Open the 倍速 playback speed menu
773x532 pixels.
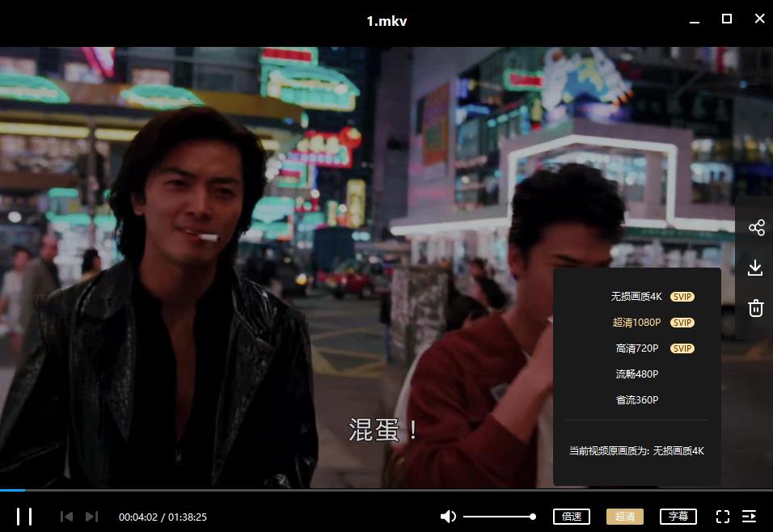click(x=572, y=516)
